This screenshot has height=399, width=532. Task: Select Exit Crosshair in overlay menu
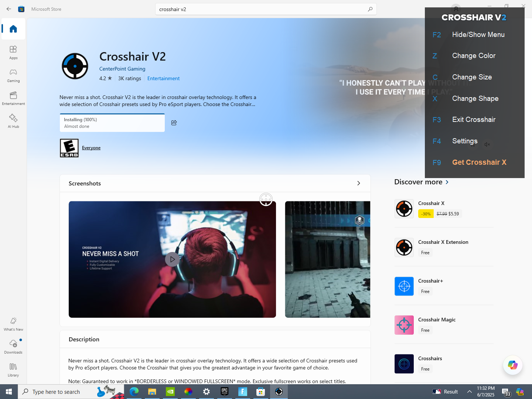pyautogui.click(x=474, y=120)
